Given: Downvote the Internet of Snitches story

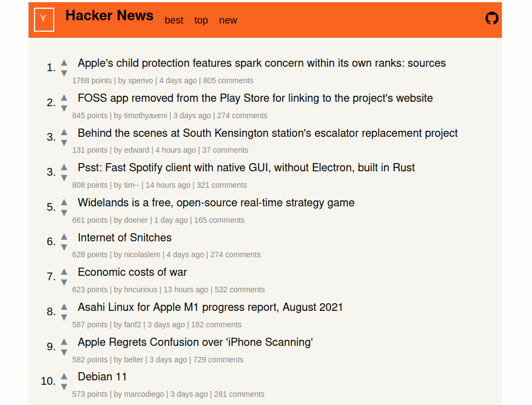Looking at the screenshot, I should click(64, 247).
